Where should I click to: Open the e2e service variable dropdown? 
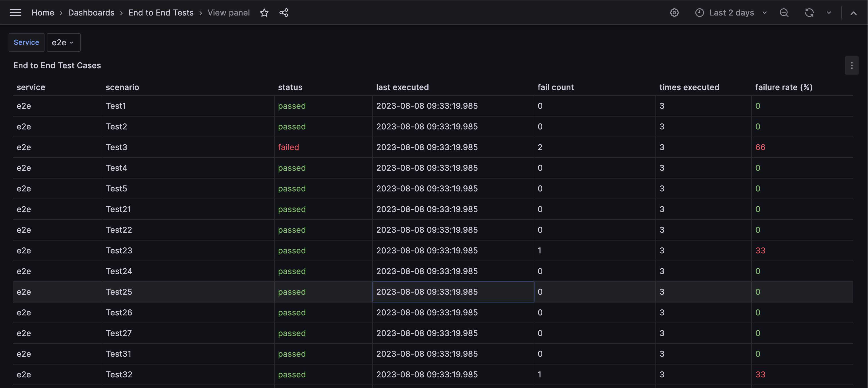(63, 42)
